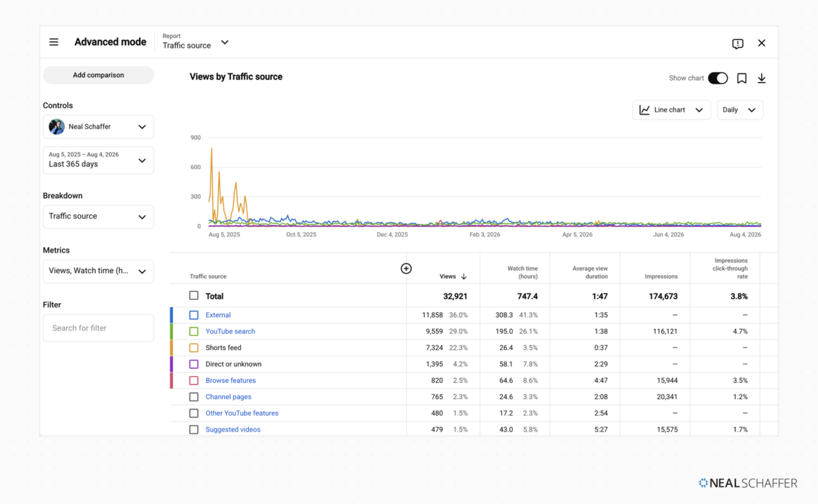
Task: Open the Other YouTube features link
Action: (242, 413)
